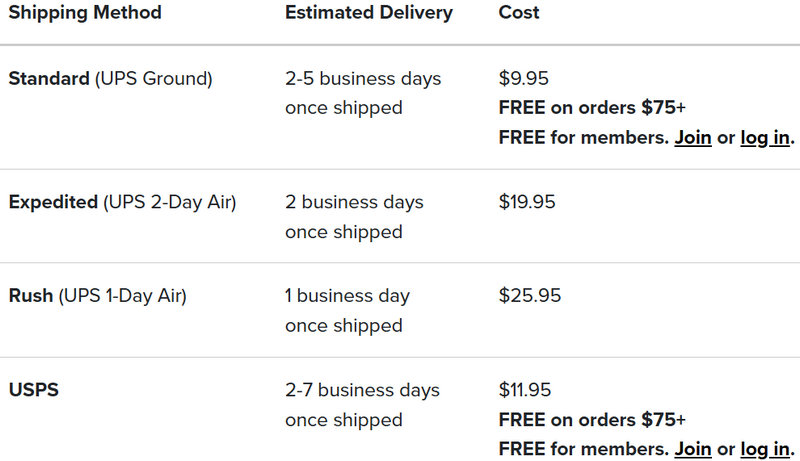Click the $25.95 Rush shipping cost
The image size is (800, 461).
[x=529, y=296]
